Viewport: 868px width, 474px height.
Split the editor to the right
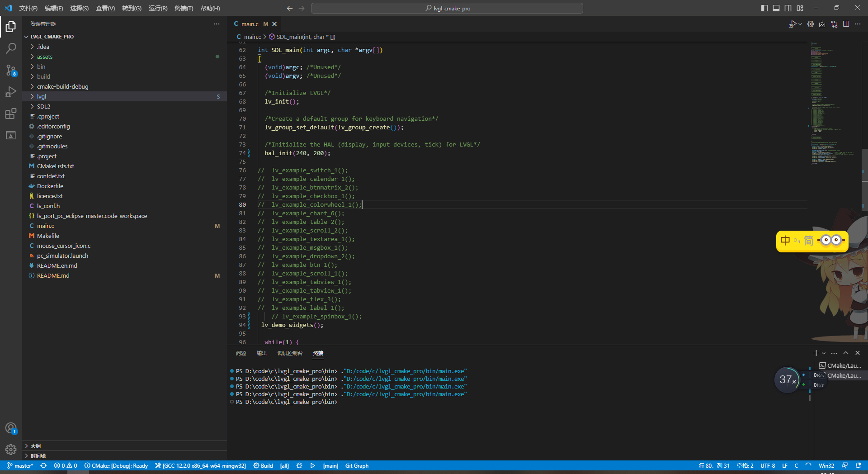pos(846,24)
